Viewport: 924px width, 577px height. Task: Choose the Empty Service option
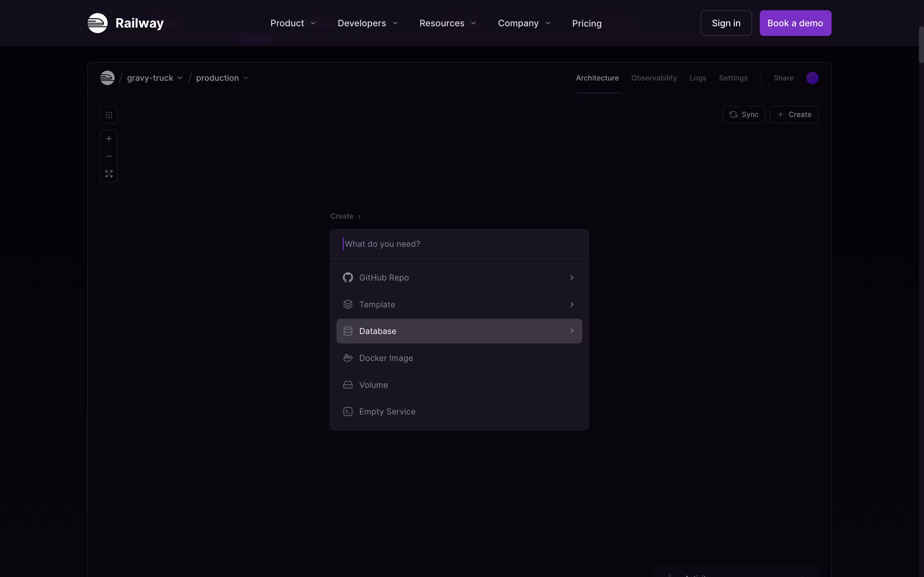[459, 412]
